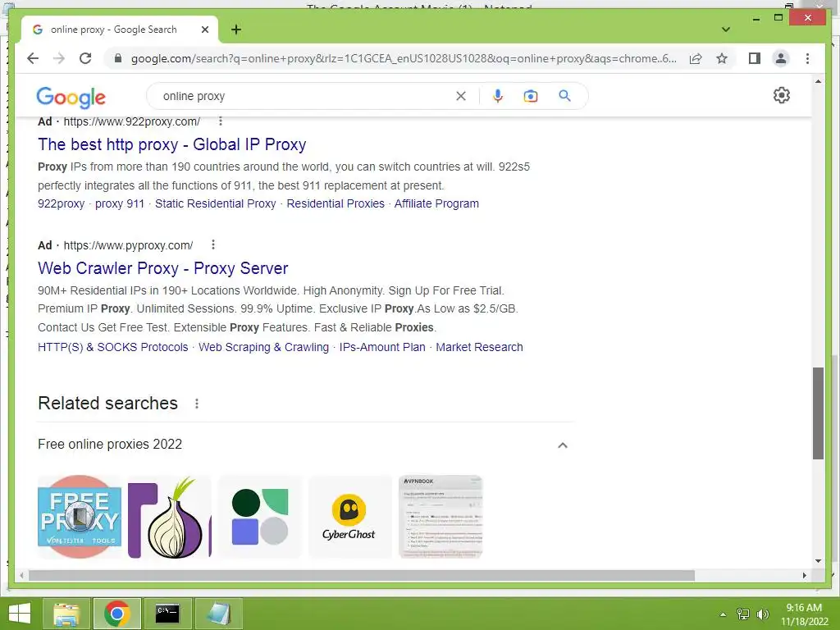Open options menu for 922proxy ad
840x630 pixels.
(220, 121)
